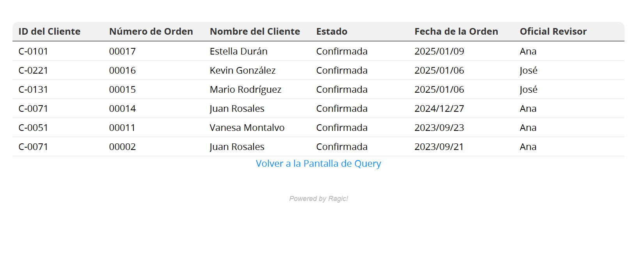
Task: Click client ID C-0221
Action: [33, 71]
